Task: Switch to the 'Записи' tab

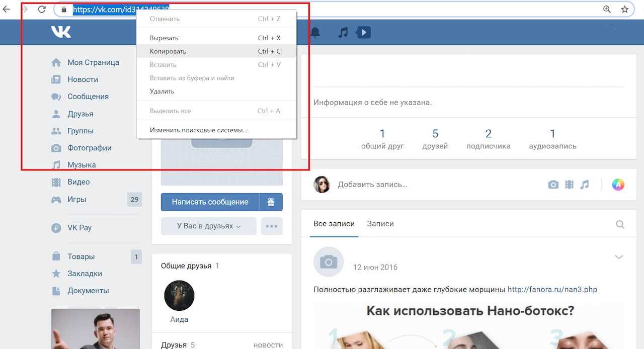Action: (x=380, y=224)
